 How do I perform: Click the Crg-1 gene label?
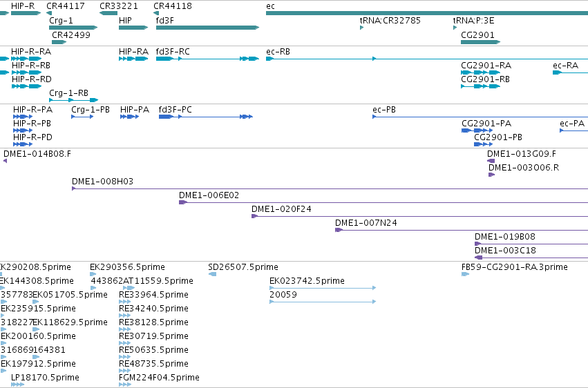[x=61, y=20]
